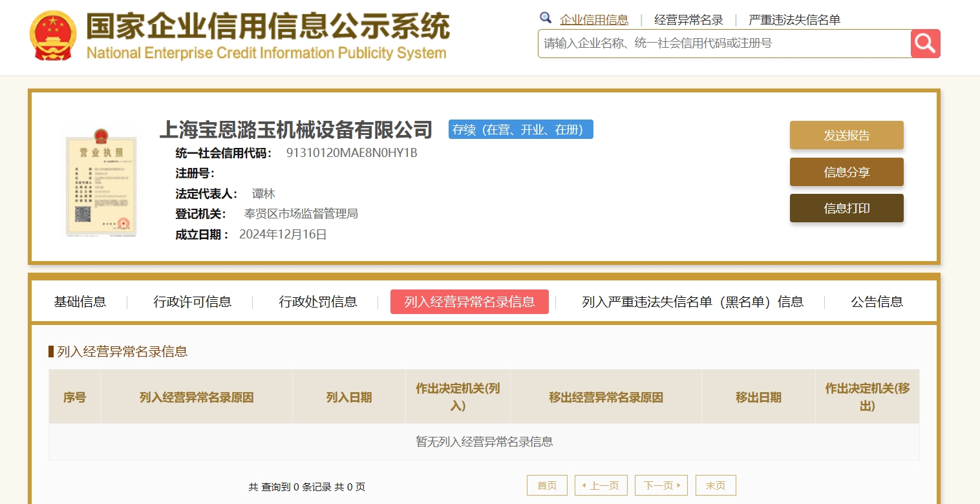Viewport: 980px width, 504px height.
Task: Click the 列入经营异常名录原因 column header
Action: [197, 397]
